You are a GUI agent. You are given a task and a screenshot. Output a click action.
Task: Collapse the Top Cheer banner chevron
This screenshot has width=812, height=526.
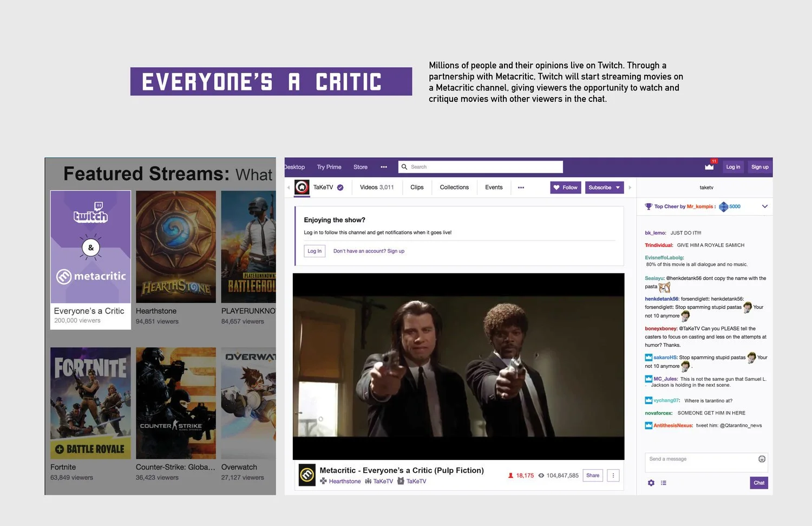765,206
